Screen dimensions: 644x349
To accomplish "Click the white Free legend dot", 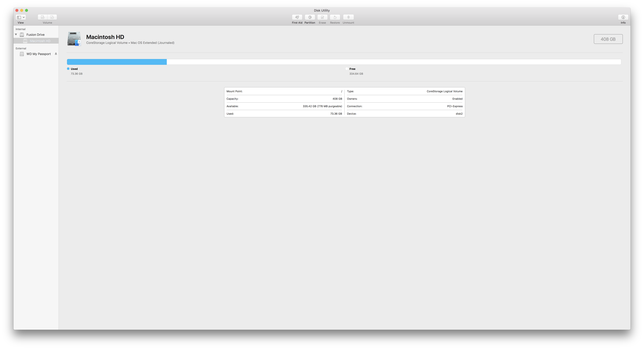I will [x=347, y=69].
